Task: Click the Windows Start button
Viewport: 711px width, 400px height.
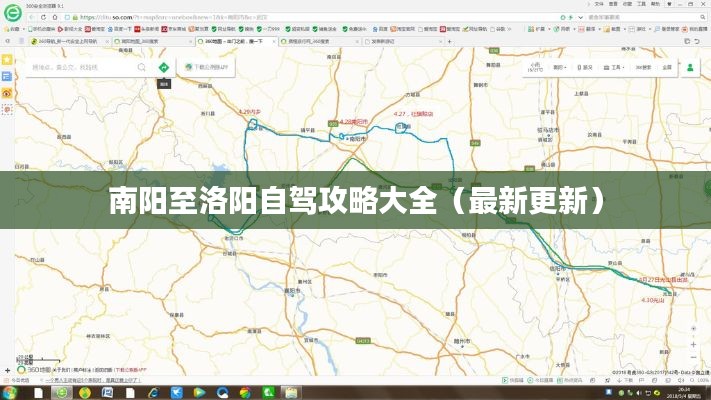Action: point(10,392)
